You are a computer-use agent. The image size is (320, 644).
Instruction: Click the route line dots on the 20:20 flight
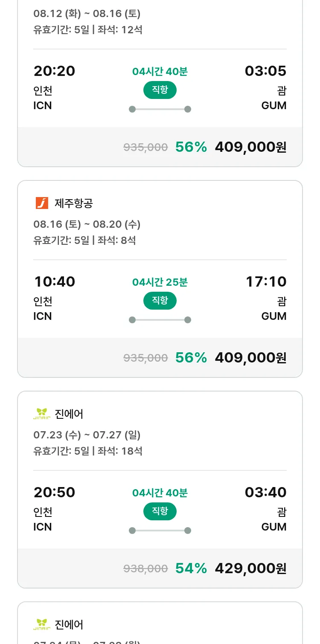tap(160, 109)
